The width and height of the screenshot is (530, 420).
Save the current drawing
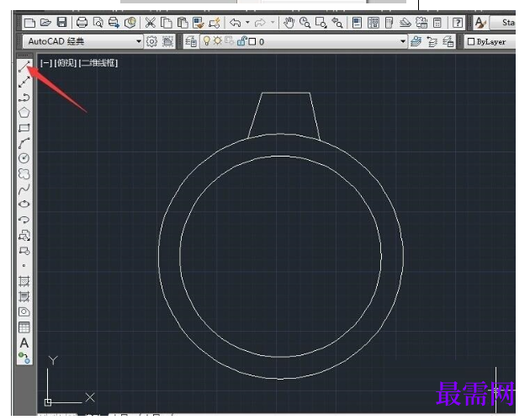(x=61, y=23)
